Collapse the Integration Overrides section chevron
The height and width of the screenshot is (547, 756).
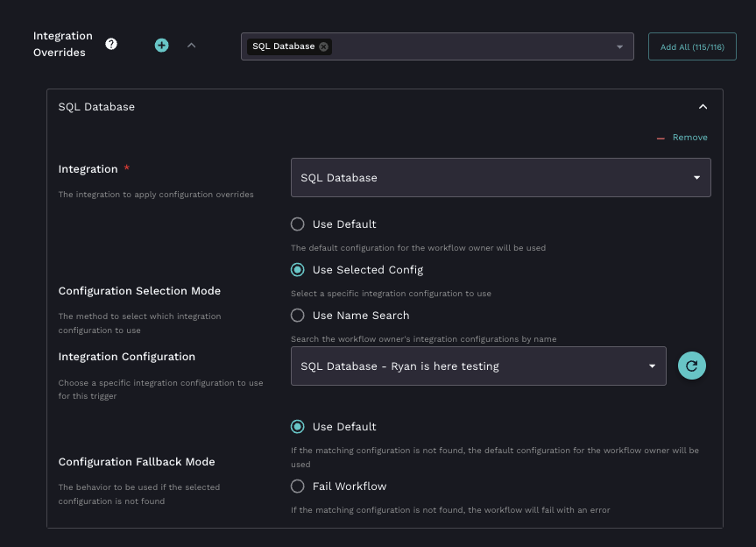pos(191,45)
